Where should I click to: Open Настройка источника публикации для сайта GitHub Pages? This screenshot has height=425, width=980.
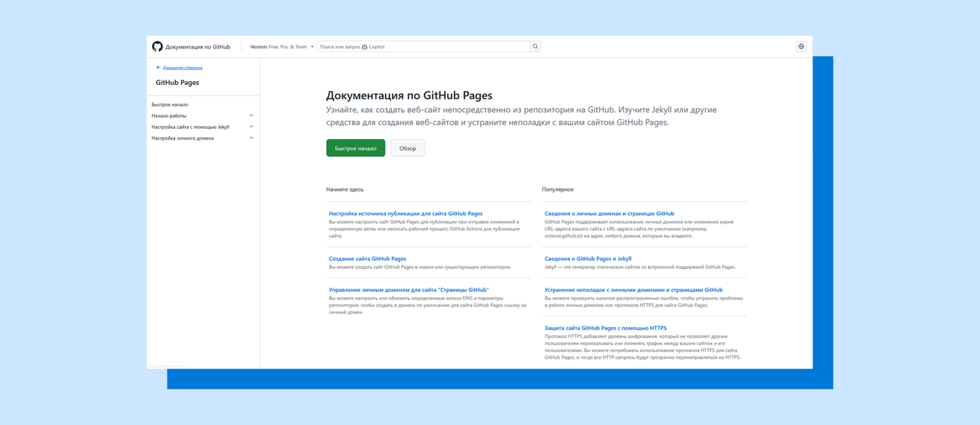point(405,214)
